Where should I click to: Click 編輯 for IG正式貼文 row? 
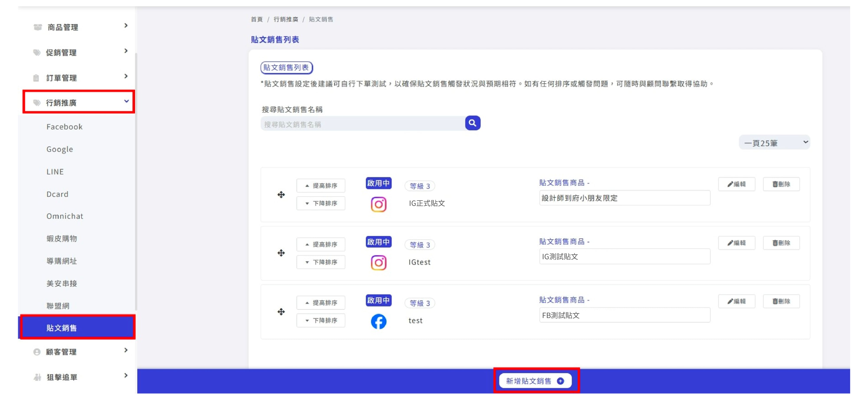736,184
